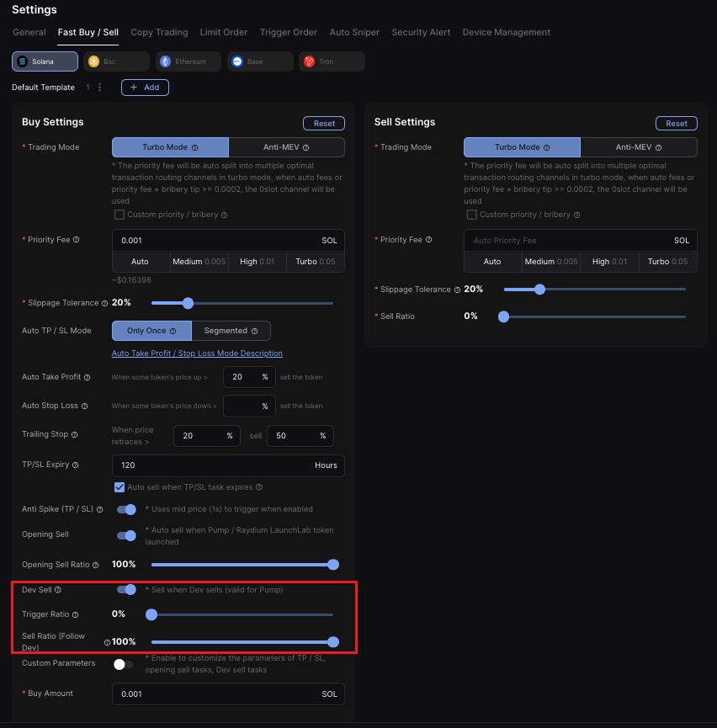Click the help icon next to Dev Sell

(58, 590)
